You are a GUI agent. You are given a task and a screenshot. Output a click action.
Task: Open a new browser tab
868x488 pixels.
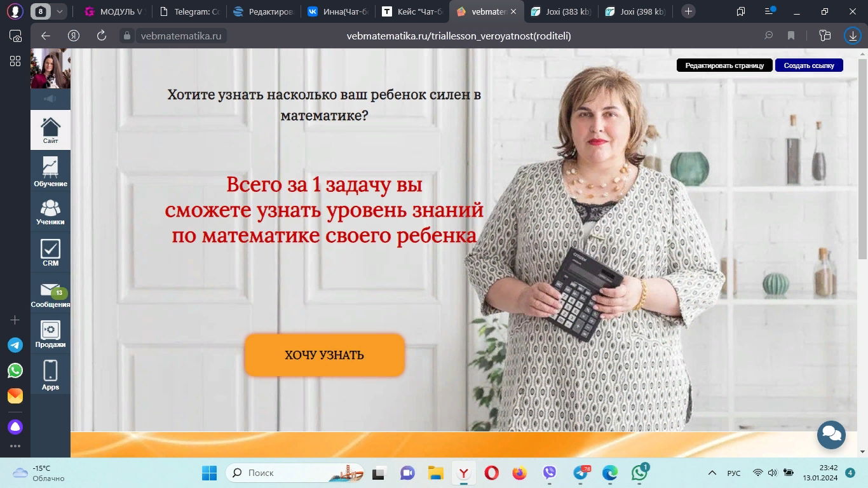(688, 11)
